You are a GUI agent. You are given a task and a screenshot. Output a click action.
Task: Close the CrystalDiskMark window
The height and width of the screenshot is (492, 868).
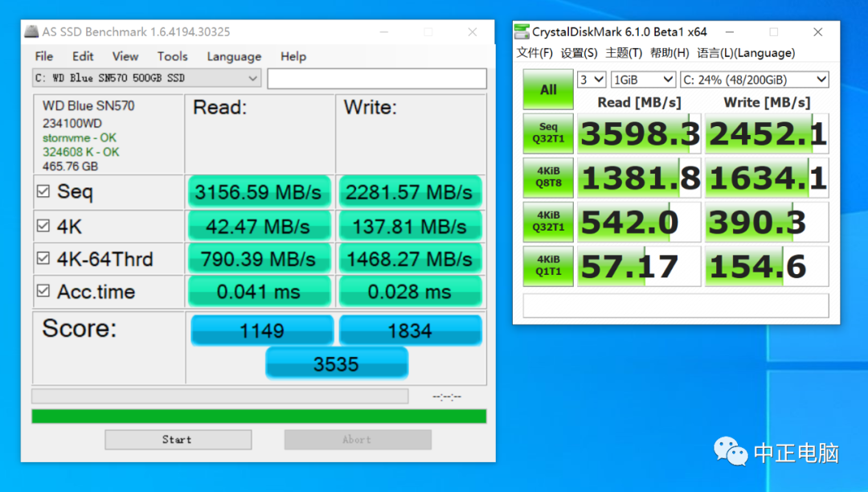click(817, 32)
